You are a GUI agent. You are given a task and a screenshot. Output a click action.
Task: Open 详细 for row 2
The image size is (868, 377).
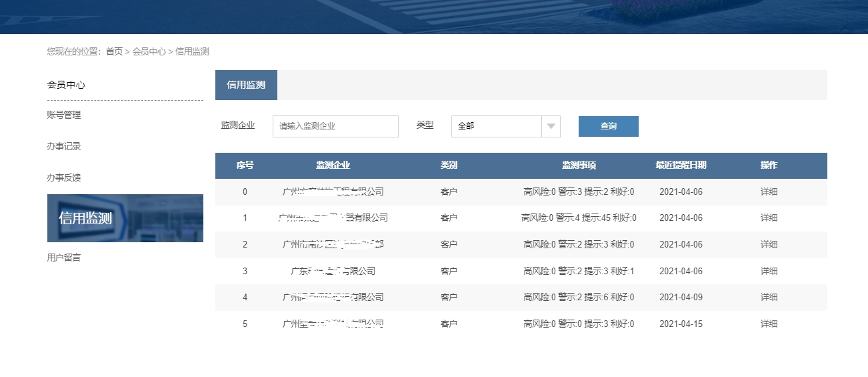pyautogui.click(x=769, y=244)
